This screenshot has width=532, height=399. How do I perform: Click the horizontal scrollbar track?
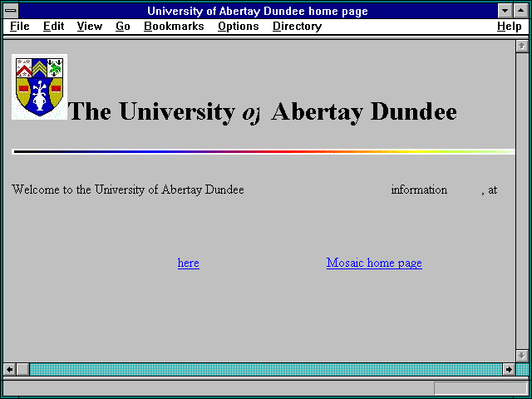[266, 369]
